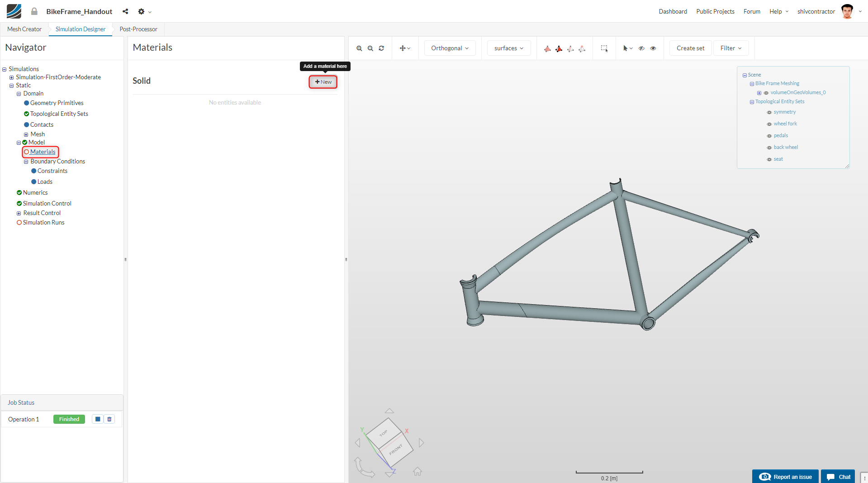Select the Zoom Out tool
This screenshot has width=868, height=483.
[370, 48]
